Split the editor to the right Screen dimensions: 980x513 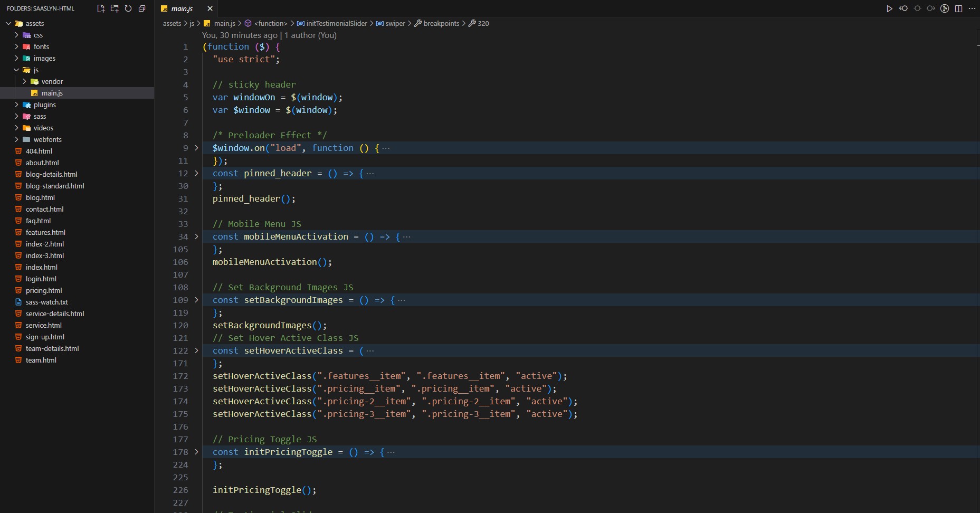click(959, 8)
